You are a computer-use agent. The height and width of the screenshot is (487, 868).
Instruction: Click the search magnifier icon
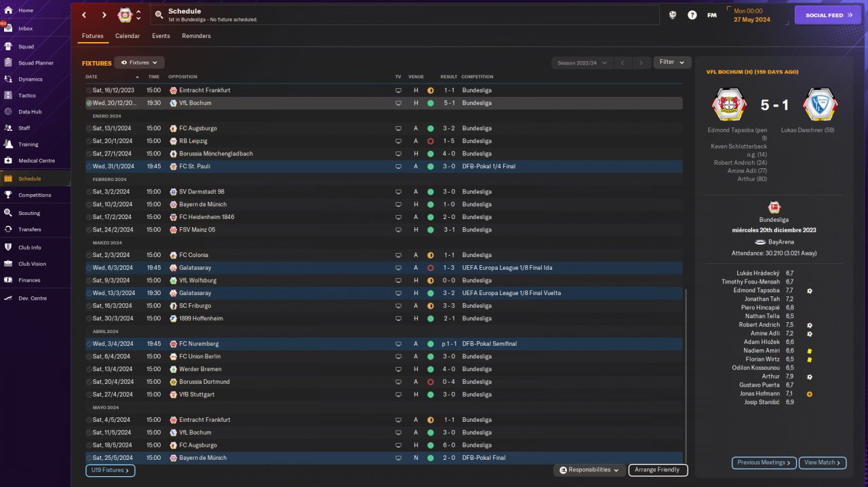(159, 14)
